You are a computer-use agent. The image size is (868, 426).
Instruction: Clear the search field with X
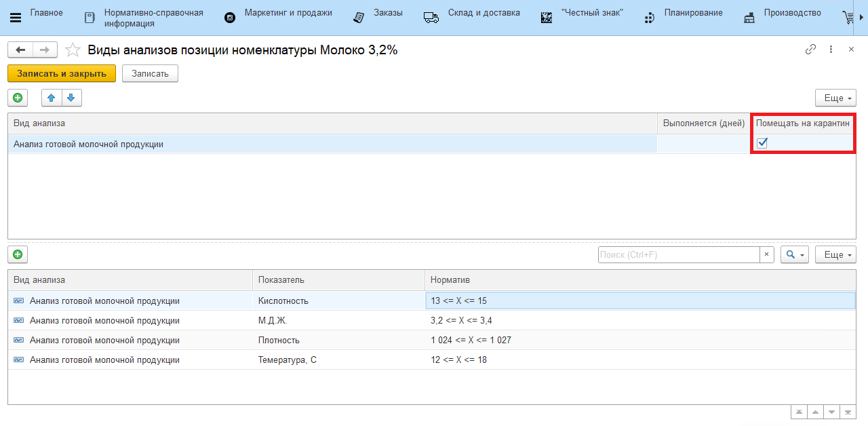pos(766,255)
